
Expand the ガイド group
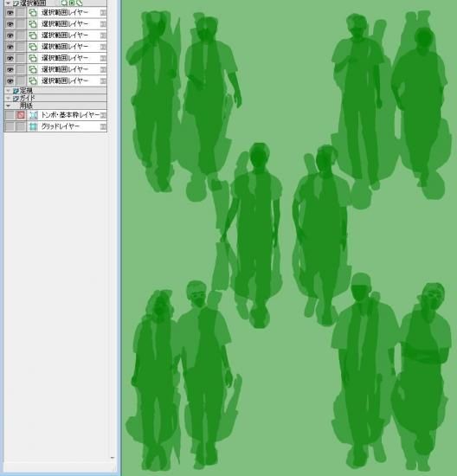click(9, 98)
